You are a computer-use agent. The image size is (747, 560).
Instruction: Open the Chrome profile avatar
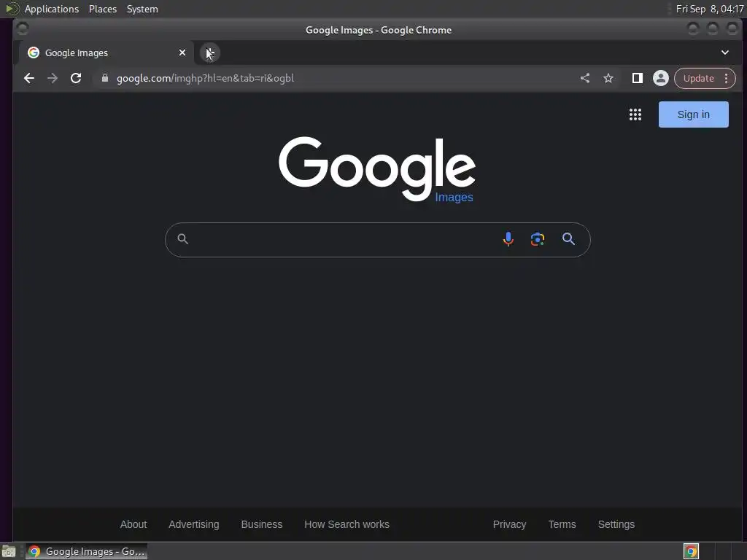coord(660,78)
